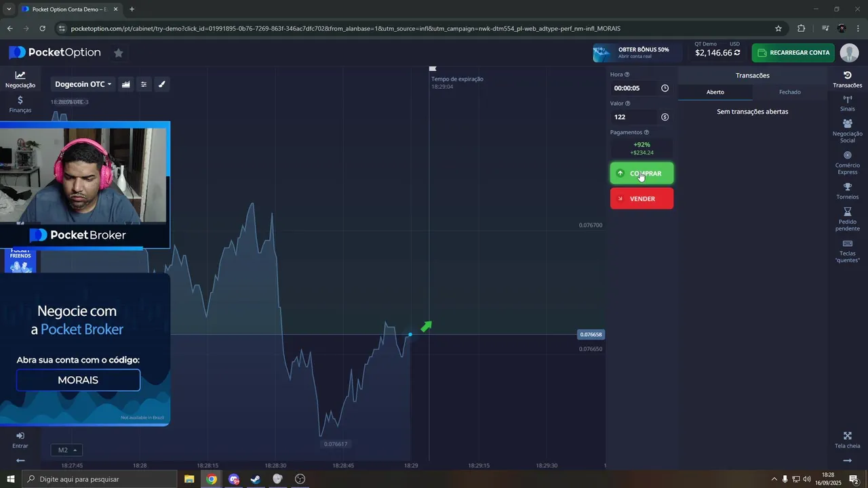Collapse left sidebar with arrow at bottom
This screenshot has height=488, width=868.
[x=20, y=461]
